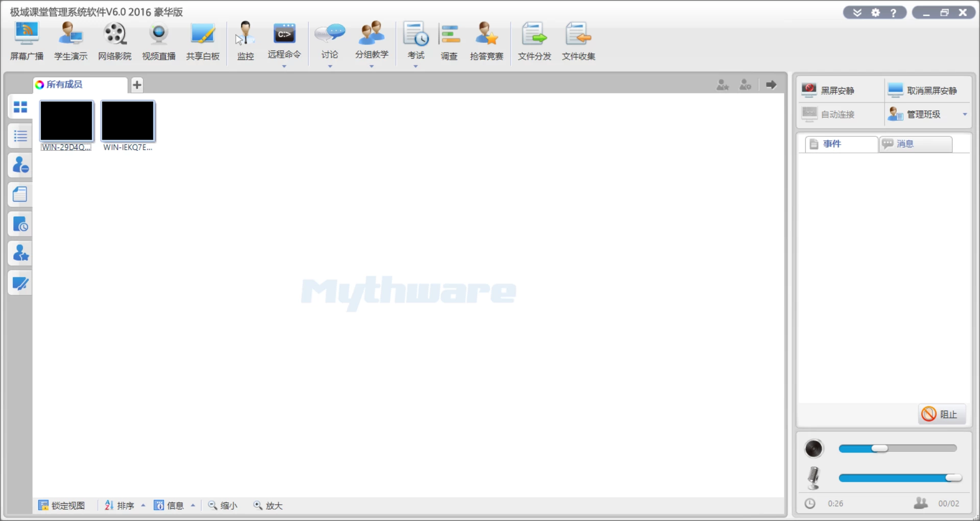The height and width of the screenshot is (521, 980).
Task: Click user-with-gear icon in tab bar
Action: [x=746, y=85]
